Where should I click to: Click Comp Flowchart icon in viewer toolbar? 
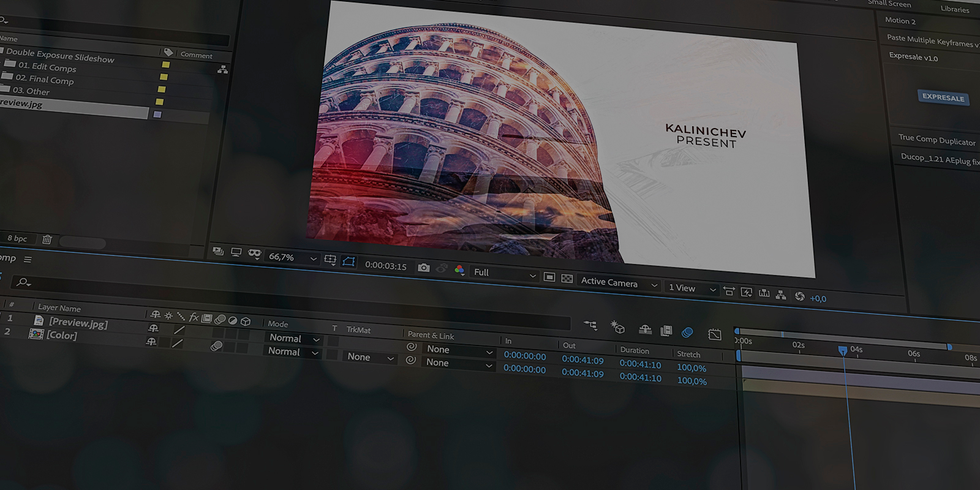[x=781, y=295]
